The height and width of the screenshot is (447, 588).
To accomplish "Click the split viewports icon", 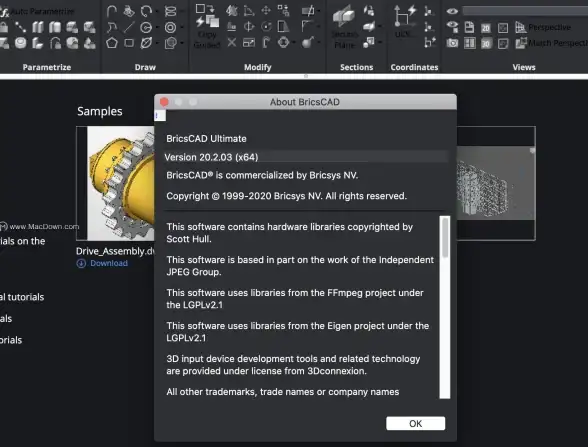I will pyautogui.click(x=469, y=44).
